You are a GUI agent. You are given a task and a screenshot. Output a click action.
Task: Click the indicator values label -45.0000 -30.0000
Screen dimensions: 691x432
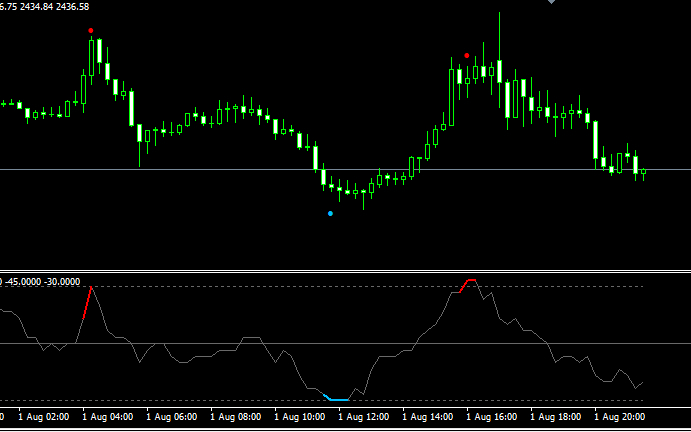click(x=43, y=282)
